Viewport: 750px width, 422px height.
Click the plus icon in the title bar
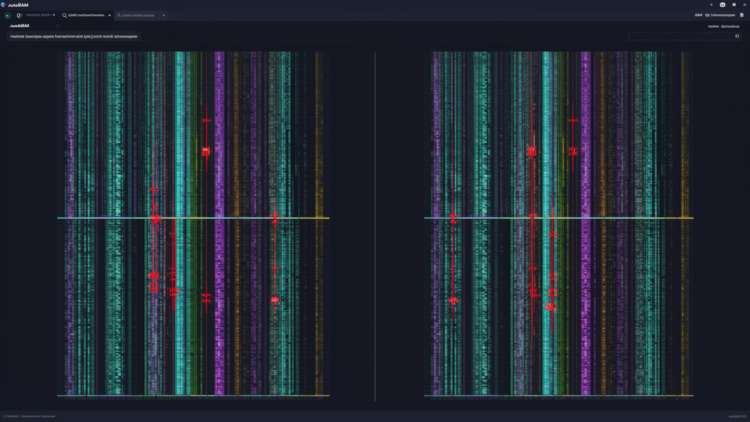click(x=711, y=5)
